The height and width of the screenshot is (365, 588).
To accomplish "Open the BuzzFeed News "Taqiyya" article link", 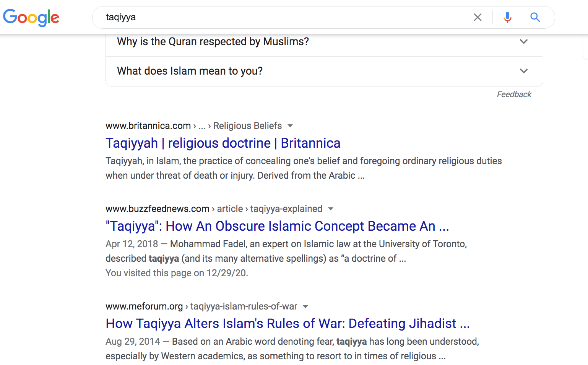I will coord(277,226).
